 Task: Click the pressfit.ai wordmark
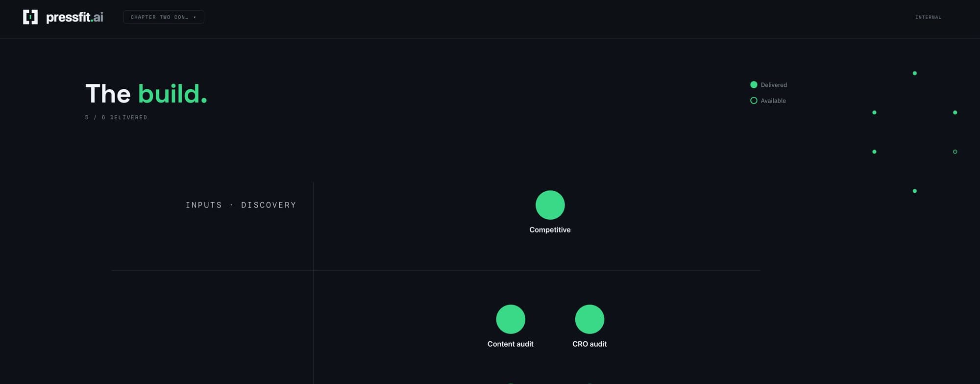(74, 17)
